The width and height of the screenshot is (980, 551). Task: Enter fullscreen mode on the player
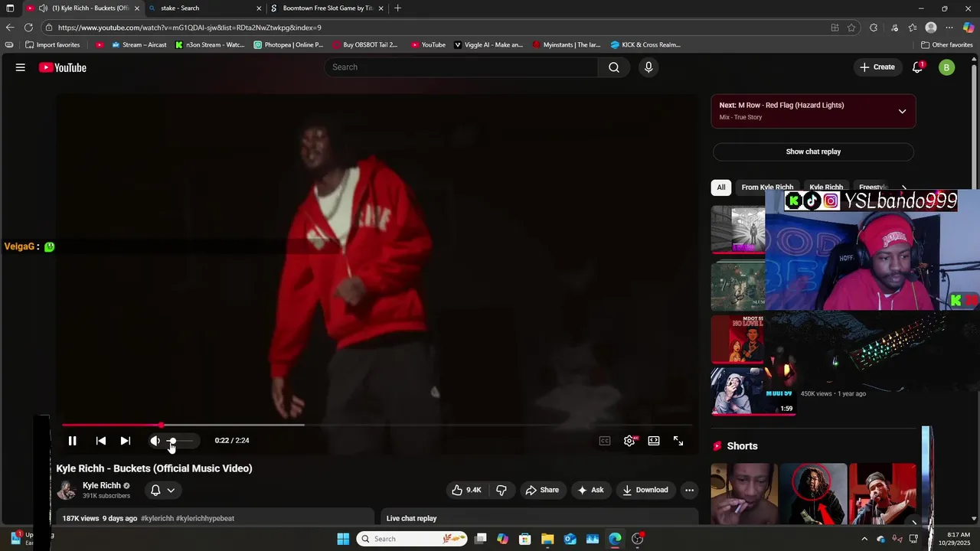point(678,441)
